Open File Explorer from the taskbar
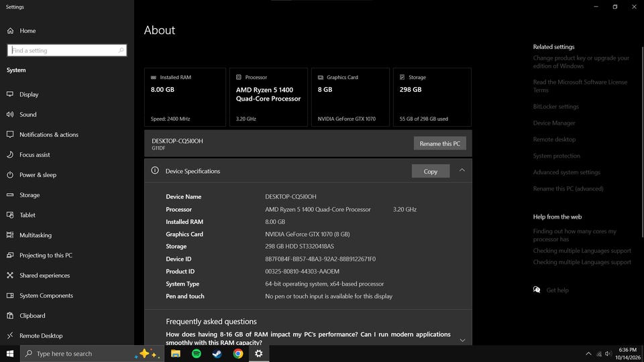Screen dimensions: 644x362 (x=175, y=353)
